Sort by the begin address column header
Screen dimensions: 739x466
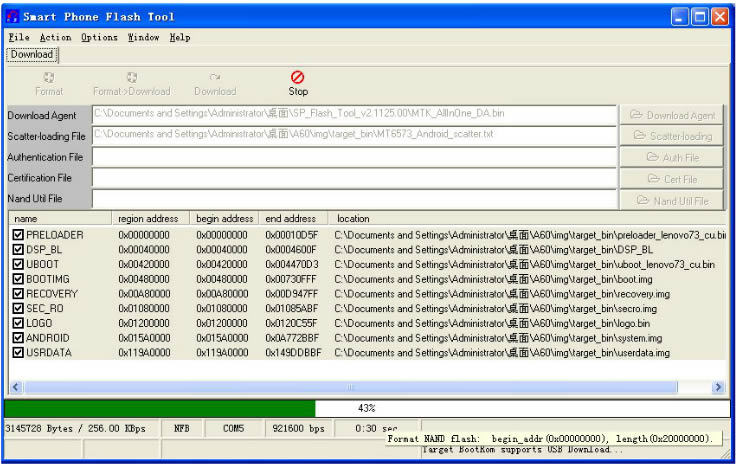pyautogui.click(x=224, y=218)
